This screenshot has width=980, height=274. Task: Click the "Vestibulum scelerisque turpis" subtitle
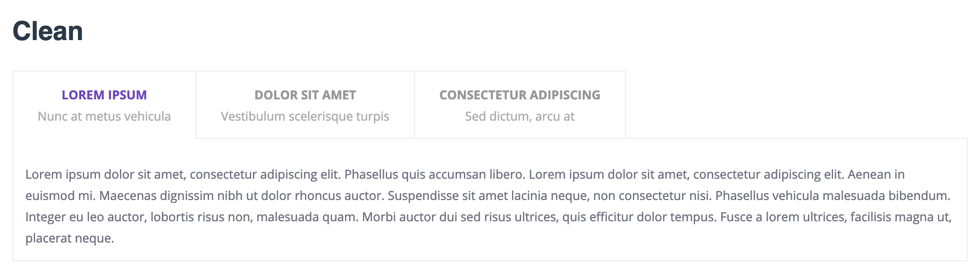pos(305,117)
